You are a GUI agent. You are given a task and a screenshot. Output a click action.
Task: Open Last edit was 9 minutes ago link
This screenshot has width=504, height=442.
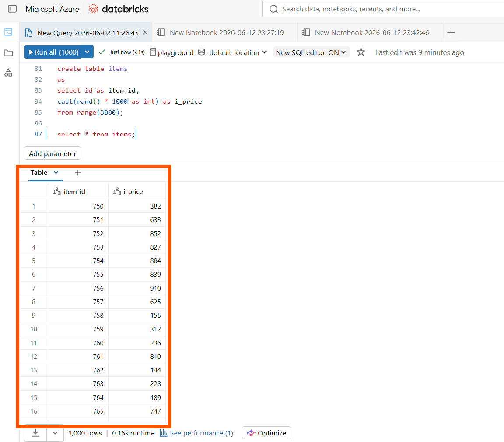tap(420, 52)
